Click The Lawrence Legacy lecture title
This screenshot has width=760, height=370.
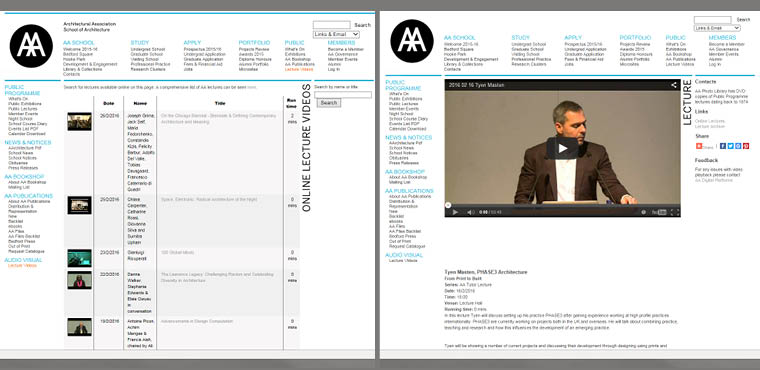coord(217,277)
